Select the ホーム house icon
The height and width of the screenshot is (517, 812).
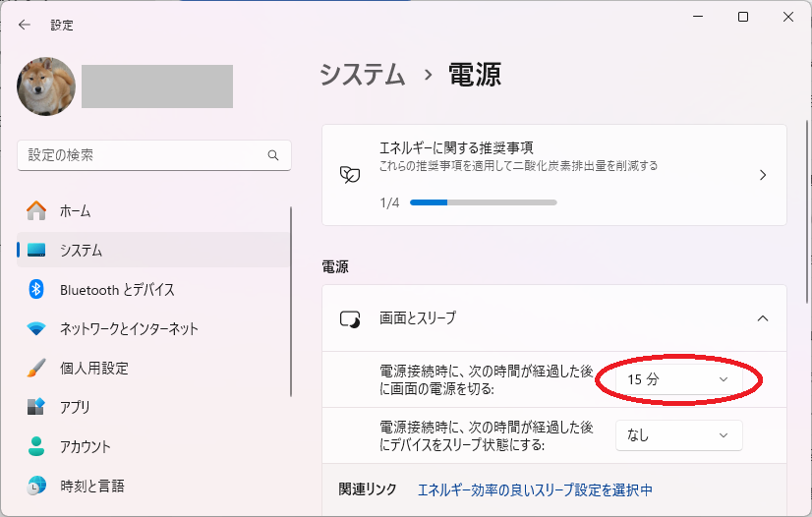pyautogui.click(x=36, y=210)
